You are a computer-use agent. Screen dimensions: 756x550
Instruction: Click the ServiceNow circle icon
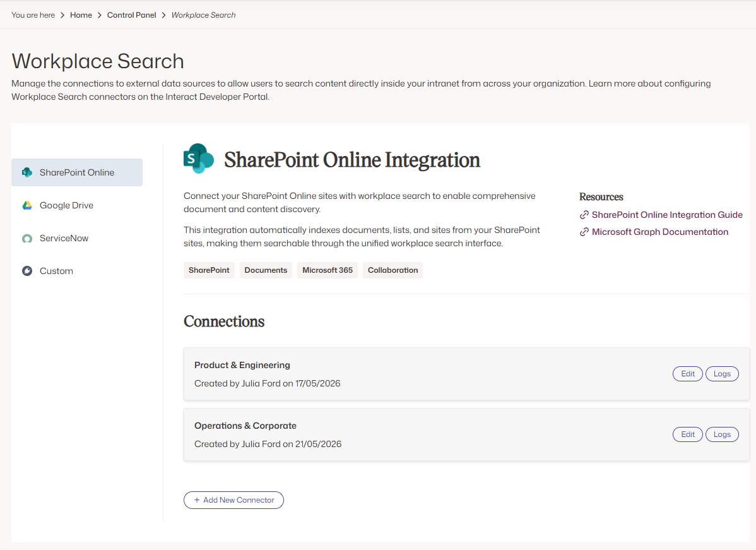[27, 238]
